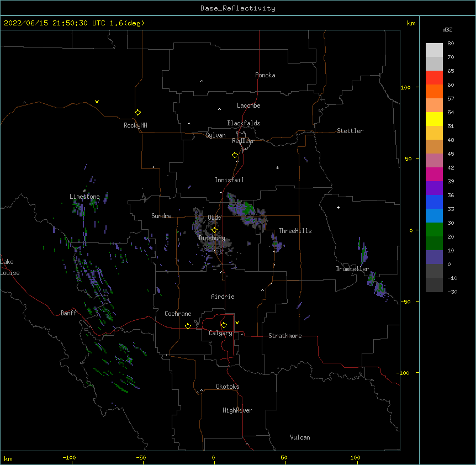Click the yellow diamond marker at Calgary
This screenshot has width=476, height=465.
point(224,325)
